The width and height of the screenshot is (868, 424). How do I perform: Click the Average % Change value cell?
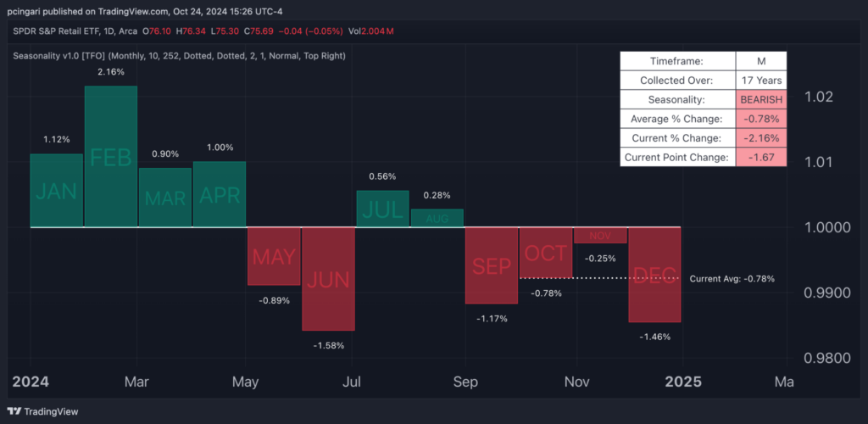tap(760, 118)
